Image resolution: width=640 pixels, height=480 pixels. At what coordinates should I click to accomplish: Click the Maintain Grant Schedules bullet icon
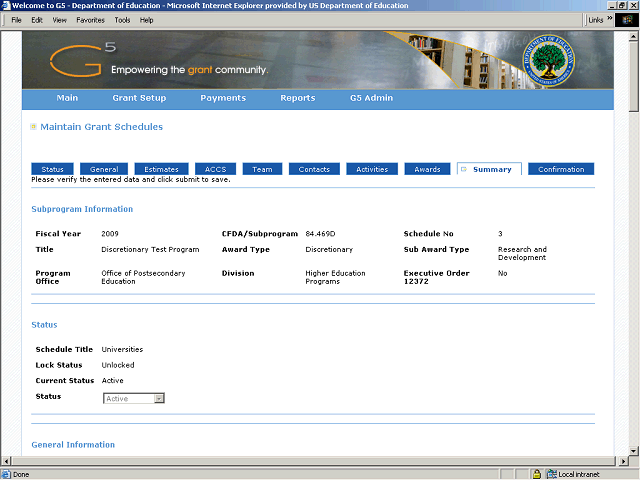(33, 127)
